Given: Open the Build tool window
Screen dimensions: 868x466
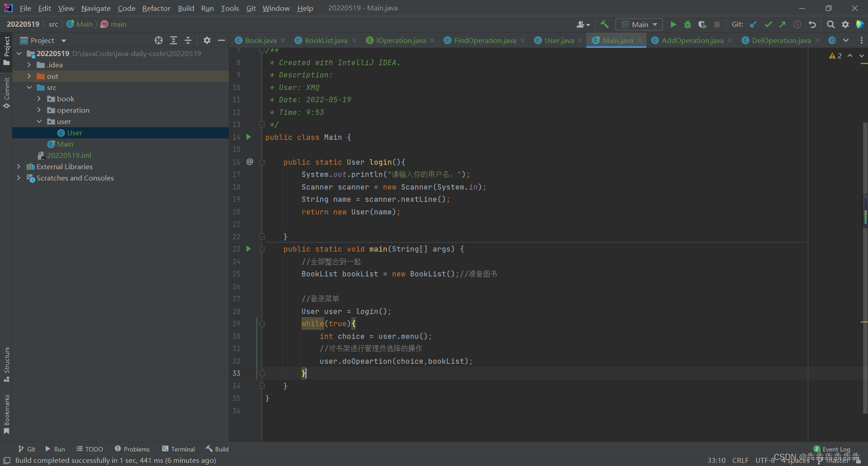Looking at the screenshot, I should pos(217,449).
